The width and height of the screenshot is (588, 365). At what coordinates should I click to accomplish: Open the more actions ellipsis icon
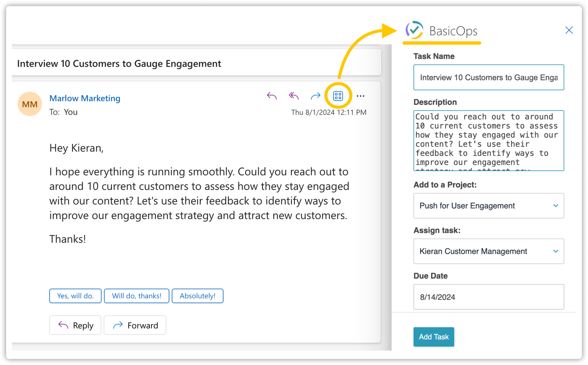tap(360, 96)
